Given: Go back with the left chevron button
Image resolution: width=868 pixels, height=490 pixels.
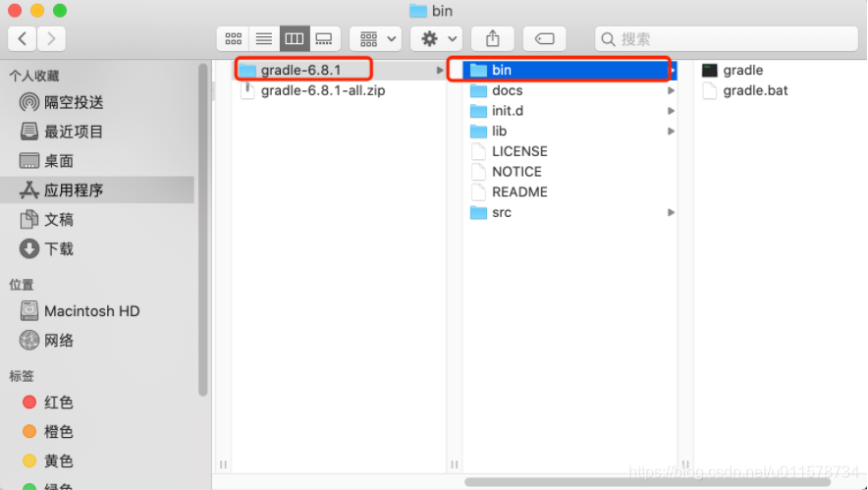Looking at the screenshot, I should pyautogui.click(x=23, y=38).
